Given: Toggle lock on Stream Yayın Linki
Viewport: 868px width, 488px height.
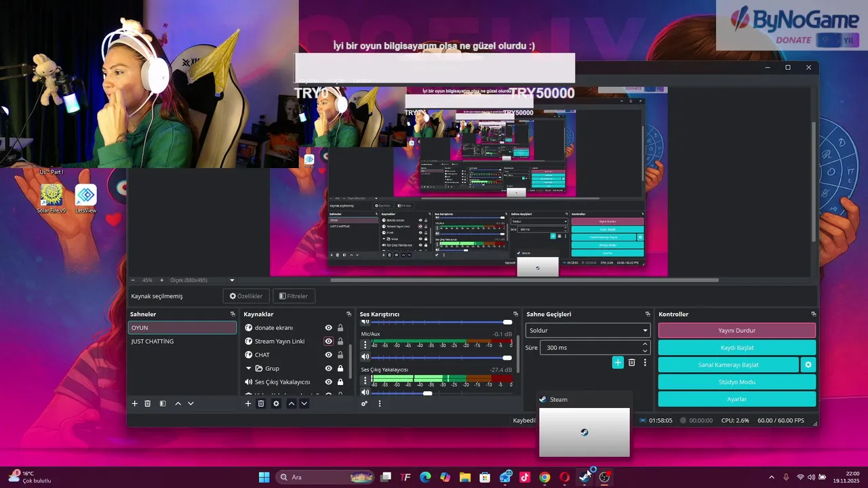Looking at the screenshot, I should 340,342.
